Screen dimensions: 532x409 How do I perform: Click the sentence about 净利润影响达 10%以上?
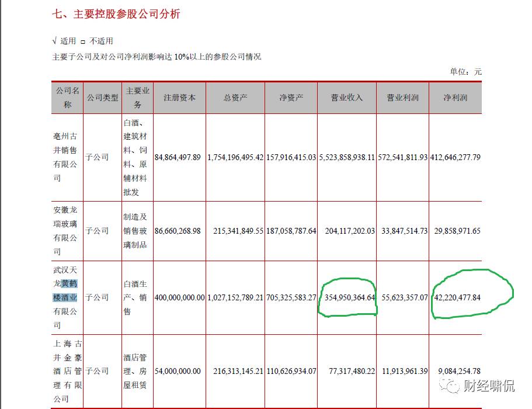click(157, 57)
